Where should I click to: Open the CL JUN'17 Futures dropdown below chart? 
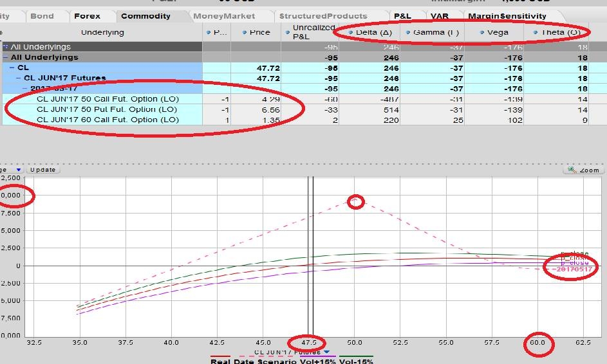[x=327, y=352]
